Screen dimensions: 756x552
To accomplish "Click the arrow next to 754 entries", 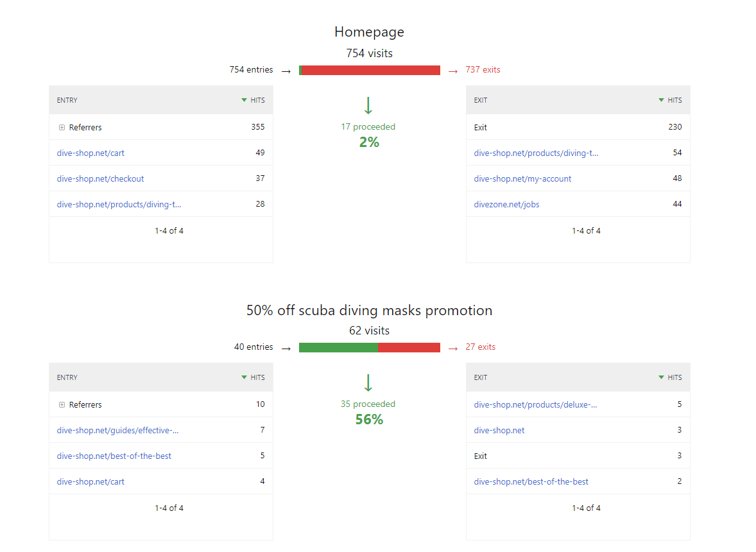I will coord(285,69).
